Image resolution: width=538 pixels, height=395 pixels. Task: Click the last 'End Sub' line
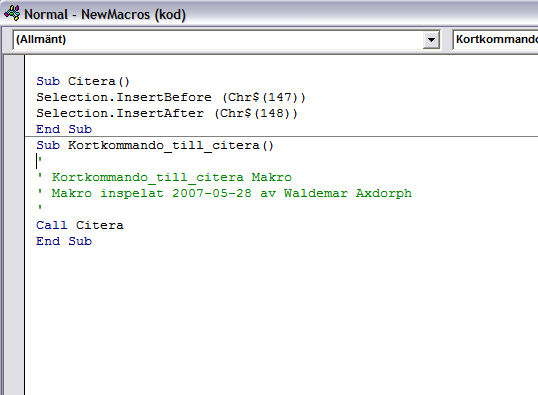click(x=64, y=241)
